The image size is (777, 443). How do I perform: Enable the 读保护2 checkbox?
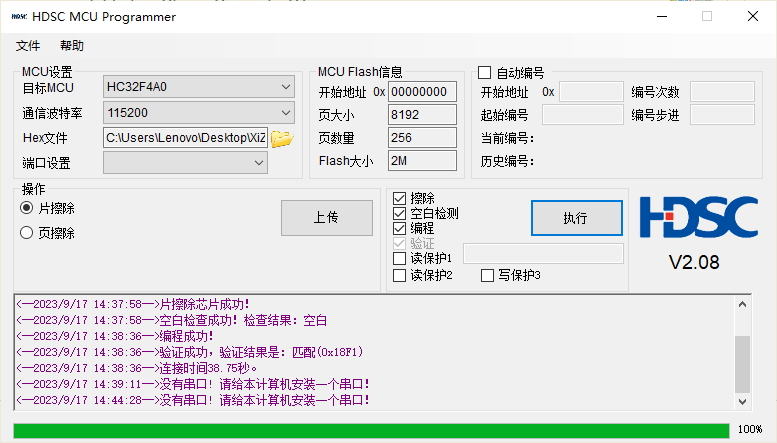[399, 275]
